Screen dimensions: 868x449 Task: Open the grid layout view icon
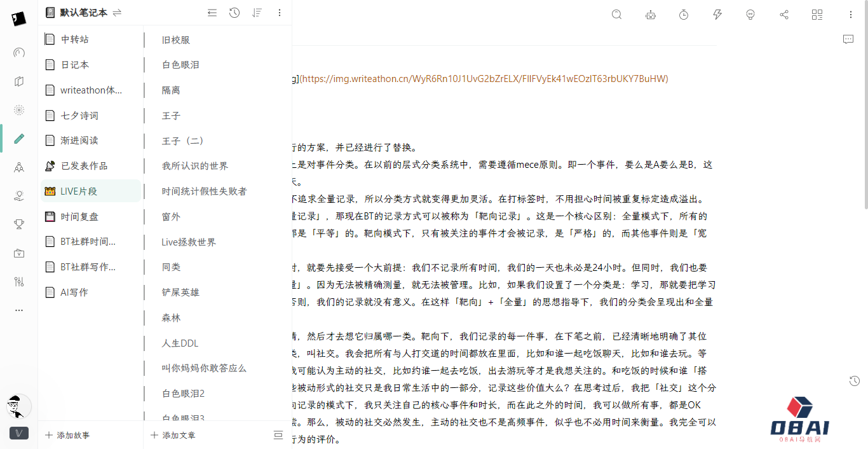(x=817, y=15)
